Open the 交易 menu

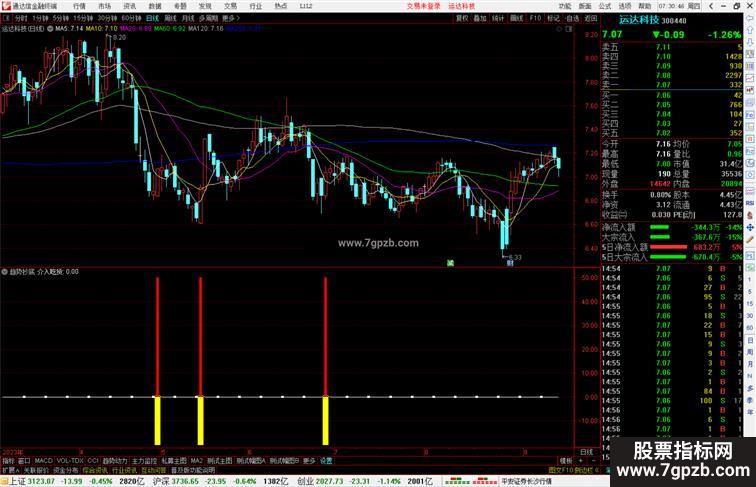[x=230, y=6]
